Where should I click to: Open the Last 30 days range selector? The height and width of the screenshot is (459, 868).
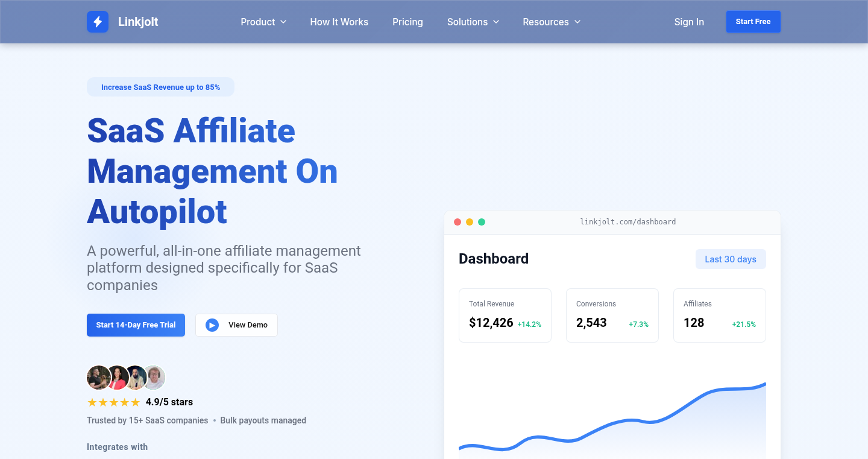pyautogui.click(x=731, y=259)
